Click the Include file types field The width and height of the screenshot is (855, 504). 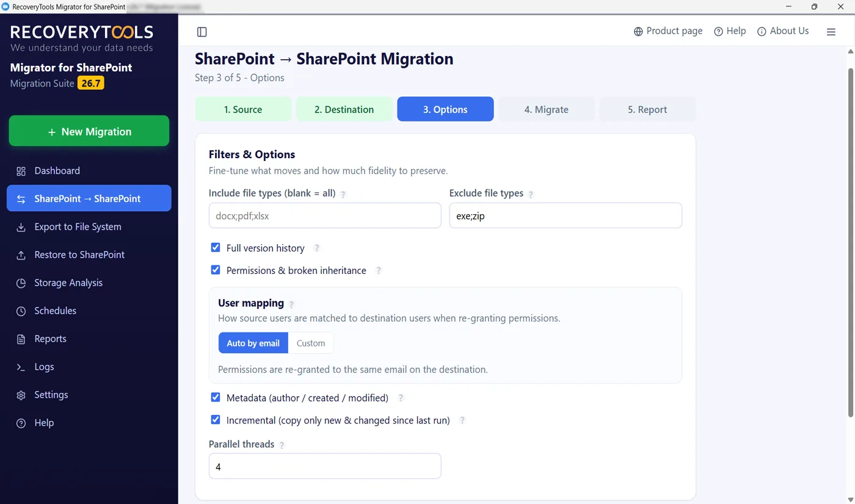click(325, 215)
